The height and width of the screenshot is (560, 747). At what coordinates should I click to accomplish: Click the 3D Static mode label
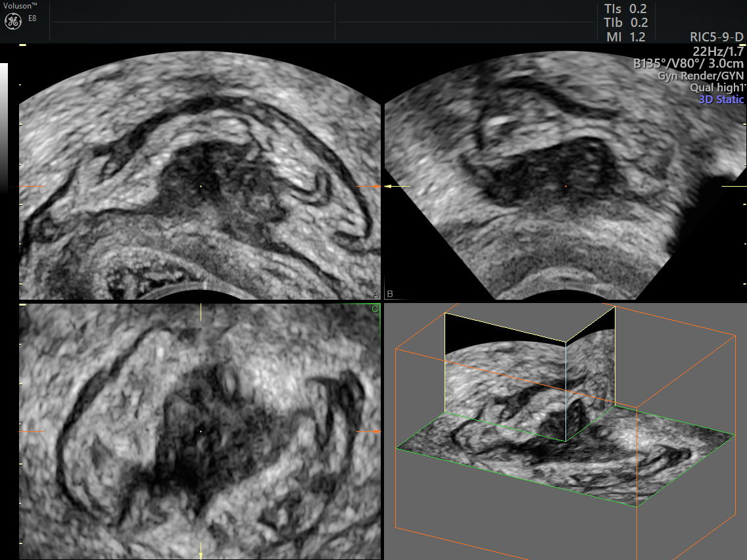(721, 99)
